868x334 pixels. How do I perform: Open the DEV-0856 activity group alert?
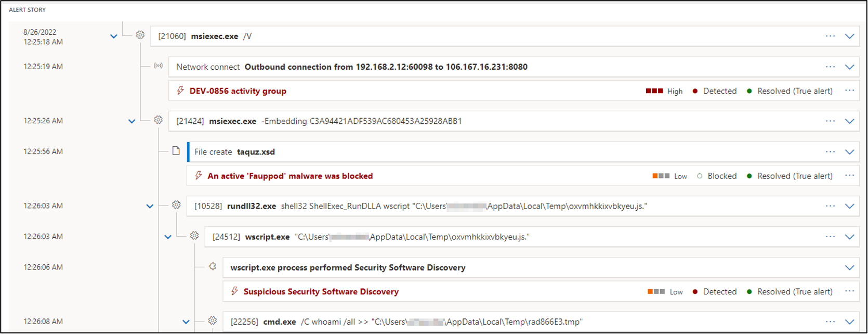tap(238, 91)
